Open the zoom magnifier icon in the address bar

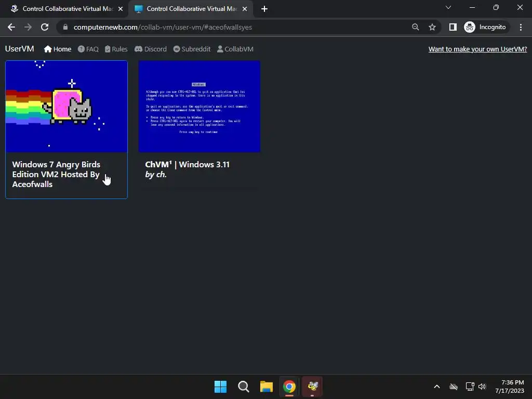coord(415,27)
